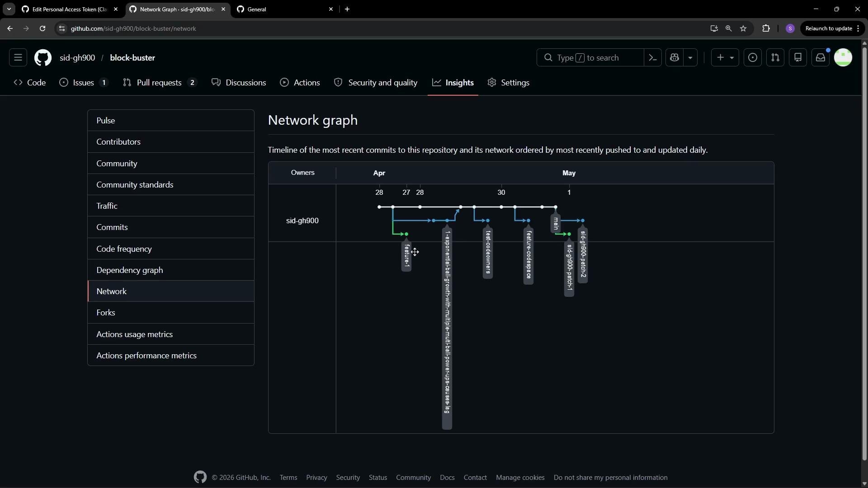This screenshot has height=488, width=868.
Task: Open the repositories icon in header
Action: (798, 57)
